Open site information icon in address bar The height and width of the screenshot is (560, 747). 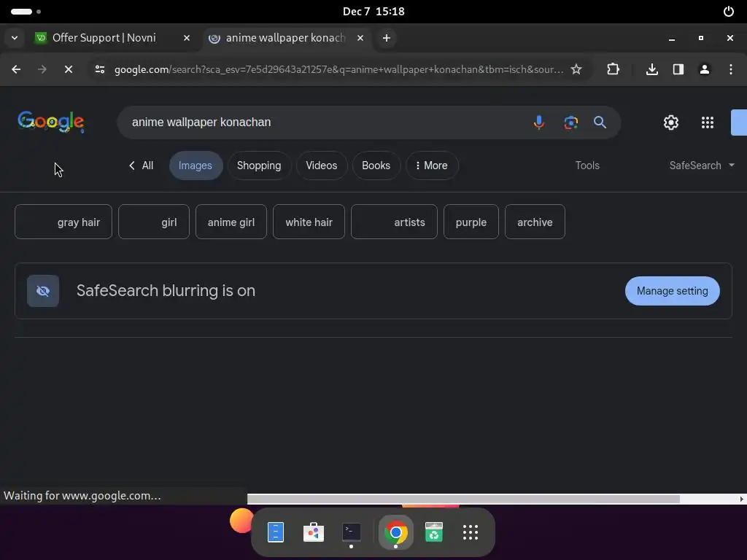coord(99,69)
